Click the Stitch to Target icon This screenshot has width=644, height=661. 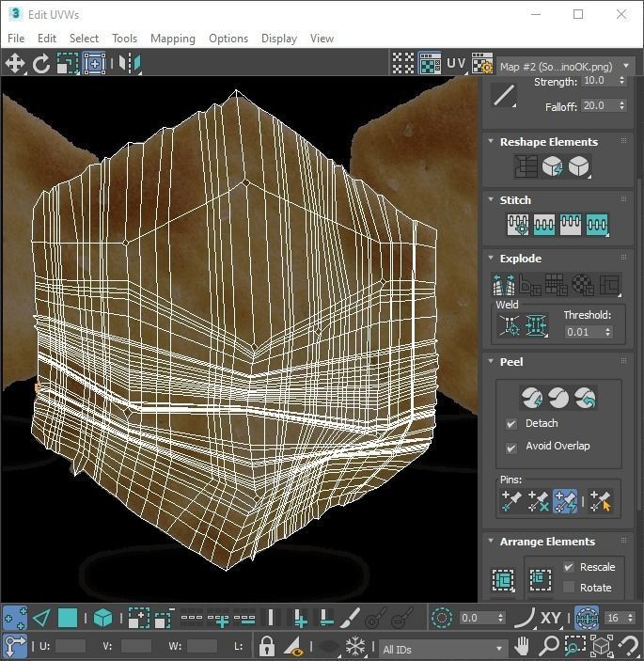coord(518,225)
